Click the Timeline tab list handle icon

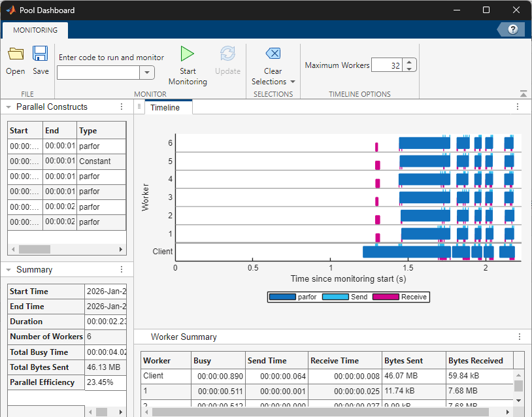139,107
